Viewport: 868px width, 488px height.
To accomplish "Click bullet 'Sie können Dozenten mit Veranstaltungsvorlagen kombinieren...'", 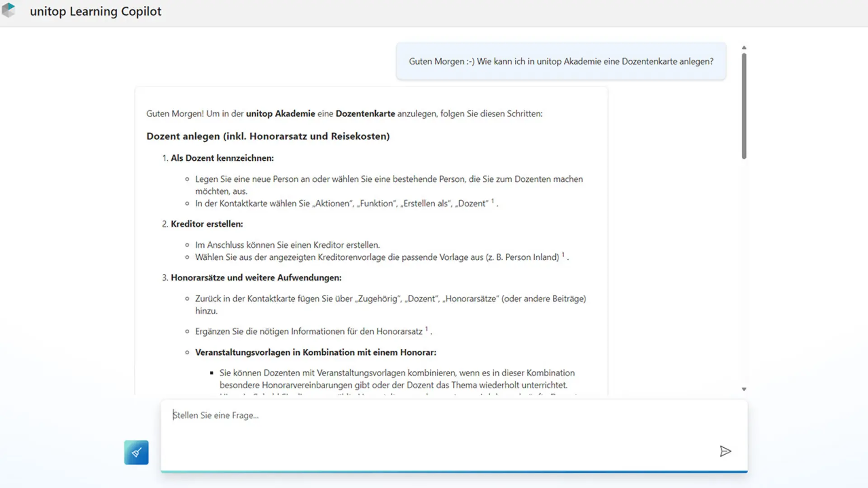I will click(397, 379).
